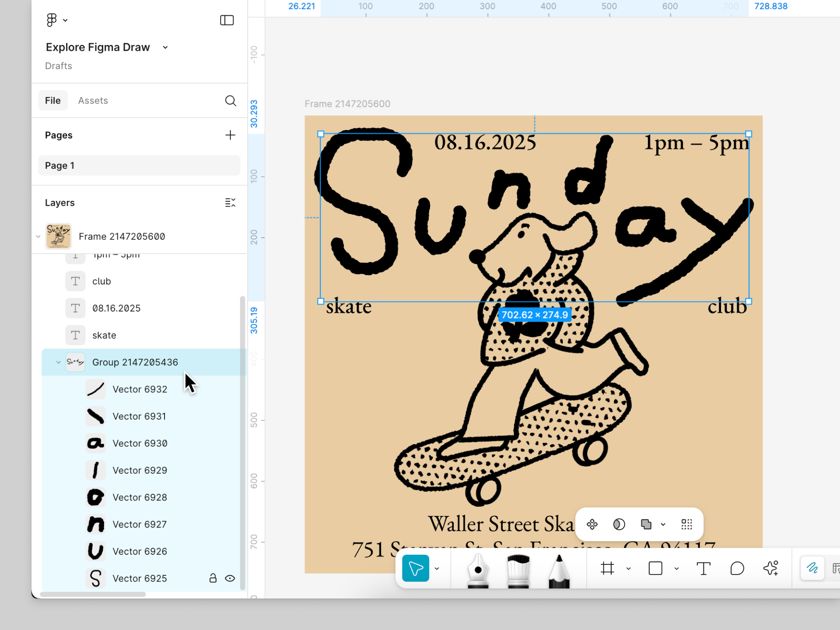Image resolution: width=840 pixels, height=630 pixels.
Task: Switch to the Assets tab
Action: (93, 101)
